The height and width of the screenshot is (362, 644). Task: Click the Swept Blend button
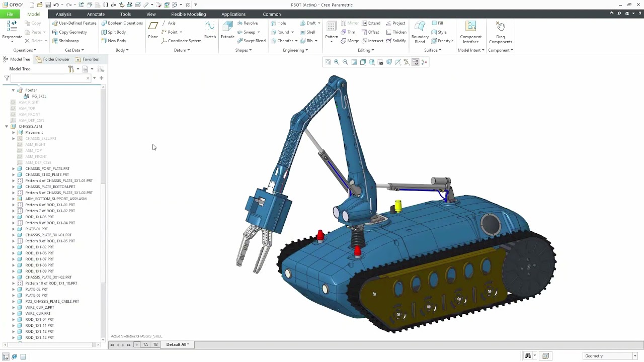click(251, 41)
